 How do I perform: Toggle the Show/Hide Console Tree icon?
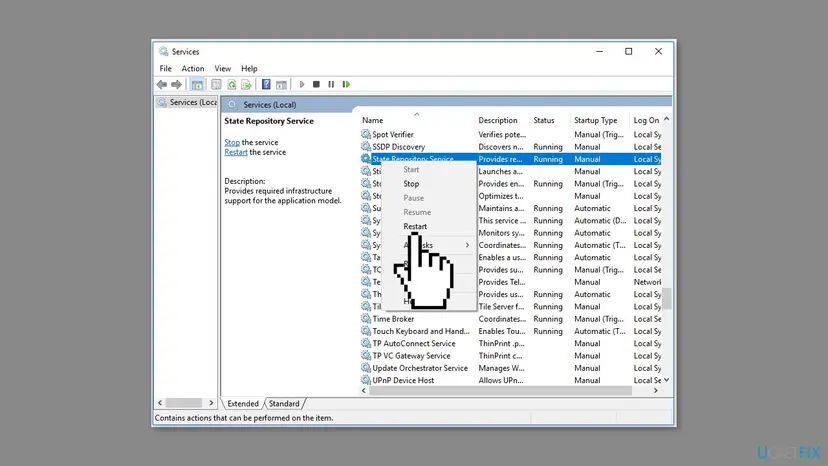[197, 85]
